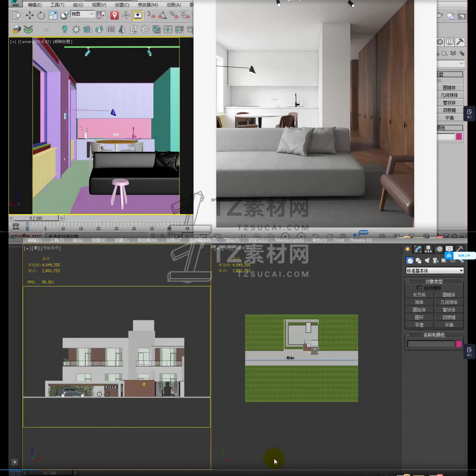This screenshot has height=476, width=476.
Task: Click the lower panel magenta color swatch
Action: [459, 344]
